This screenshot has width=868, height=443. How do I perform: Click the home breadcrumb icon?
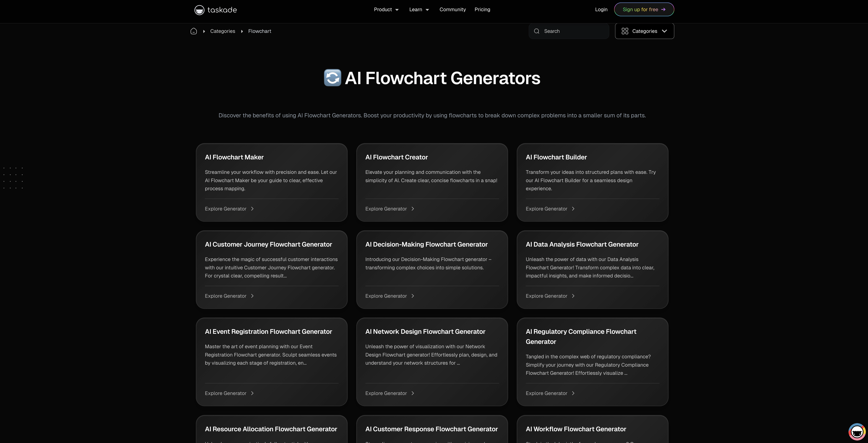[193, 31]
